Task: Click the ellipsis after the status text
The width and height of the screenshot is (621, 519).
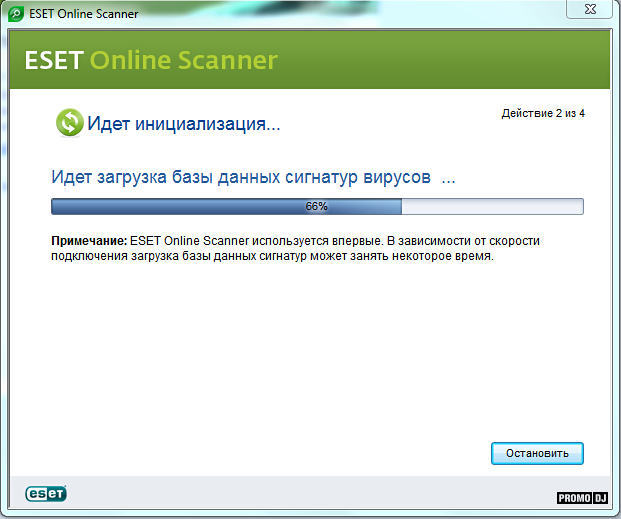Action: click(x=448, y=178)
